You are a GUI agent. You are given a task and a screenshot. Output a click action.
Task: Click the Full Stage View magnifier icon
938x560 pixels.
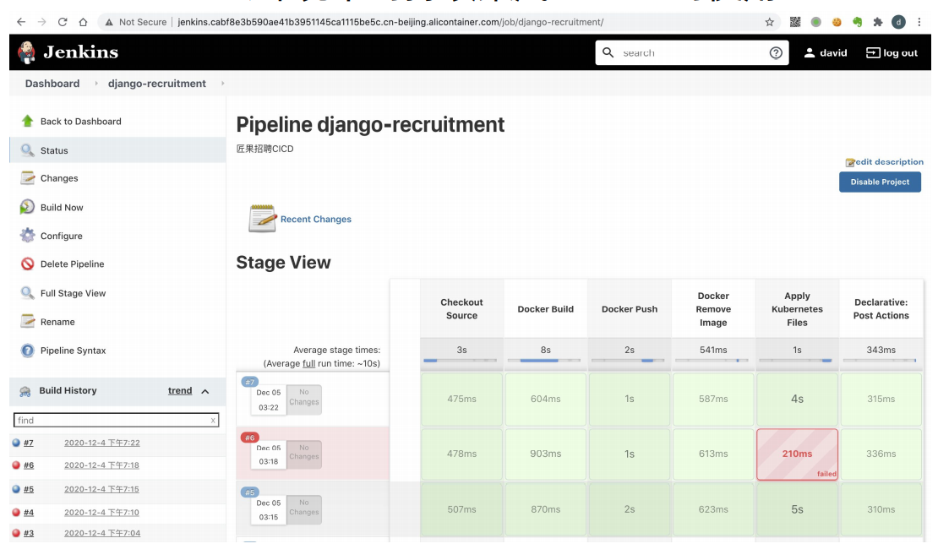click(x=27, y=293)
